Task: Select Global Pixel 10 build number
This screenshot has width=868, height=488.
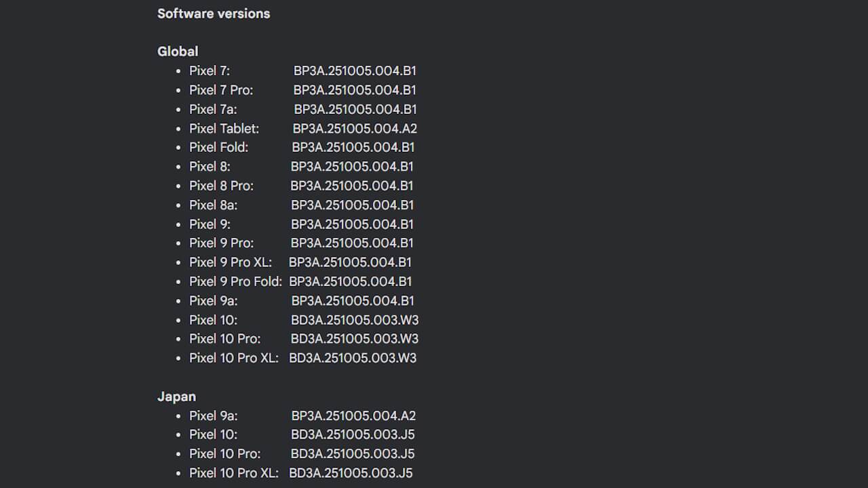Action: click(x=355, y=320)
